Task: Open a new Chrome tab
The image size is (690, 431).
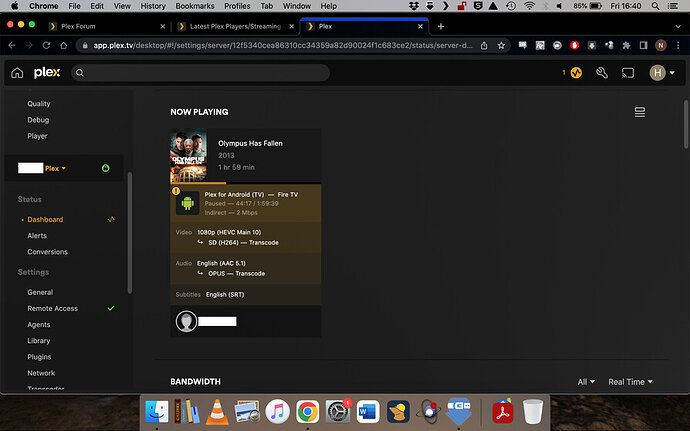Action: (440, 26)
